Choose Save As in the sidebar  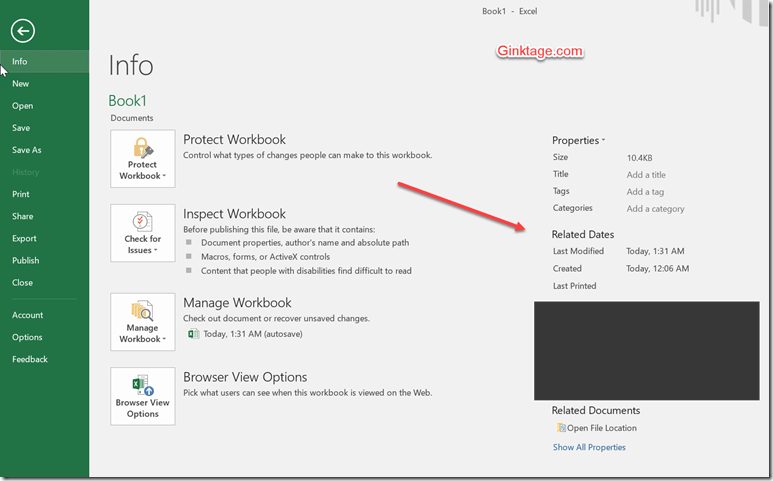click(44, 150)
